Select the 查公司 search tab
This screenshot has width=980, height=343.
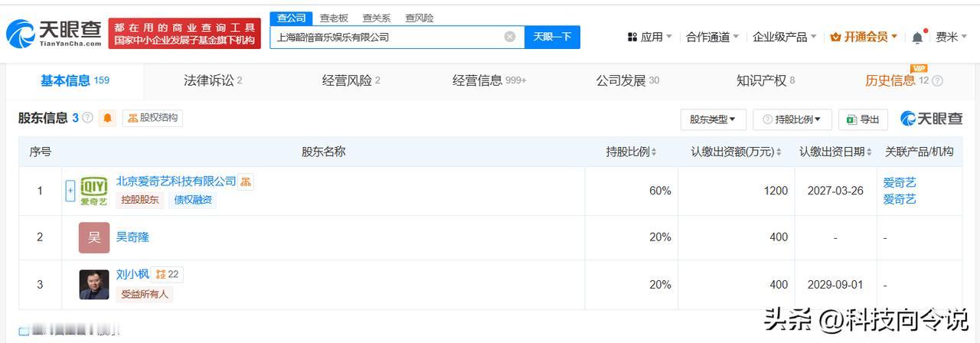tap(292, 18)
